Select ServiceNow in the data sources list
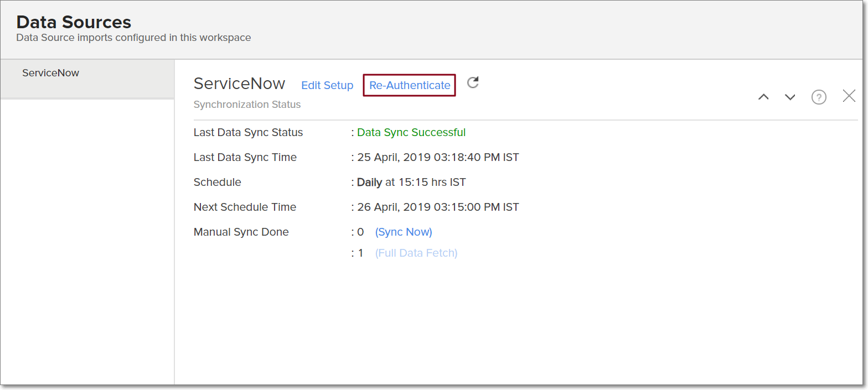The image size is (868, 390). 87,79
